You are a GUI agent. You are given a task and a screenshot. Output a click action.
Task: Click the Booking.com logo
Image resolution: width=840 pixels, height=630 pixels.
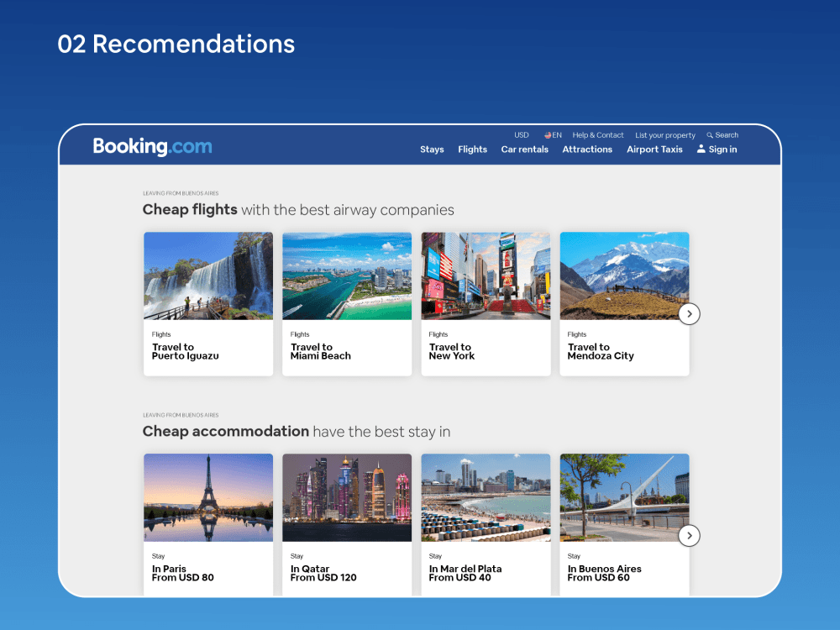(152, 146)
